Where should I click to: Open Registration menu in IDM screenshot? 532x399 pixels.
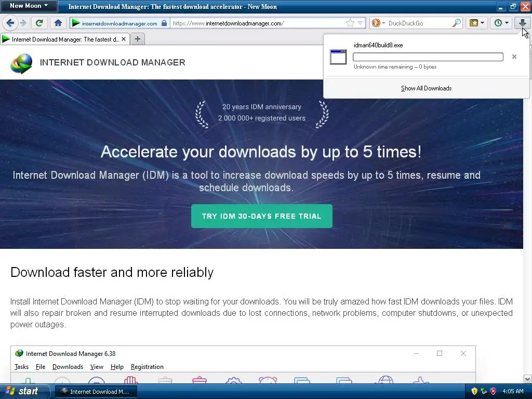point(147,367)
